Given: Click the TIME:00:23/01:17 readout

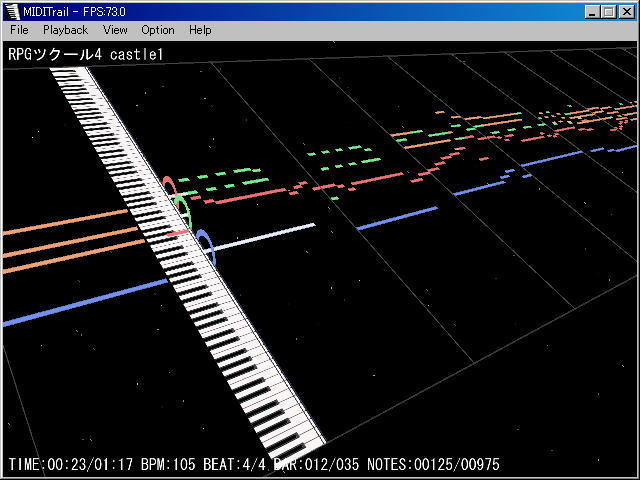Looking at the screenshot, I should pyautogui.click(x=71, y=464).
